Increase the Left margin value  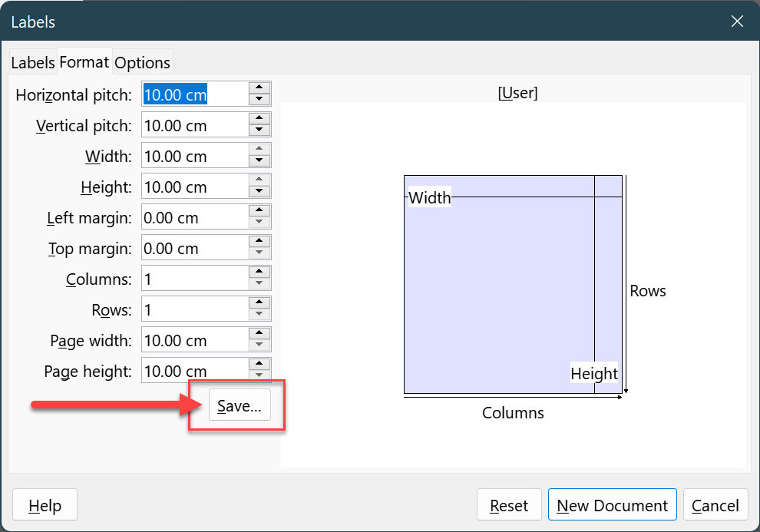point(259,211)
